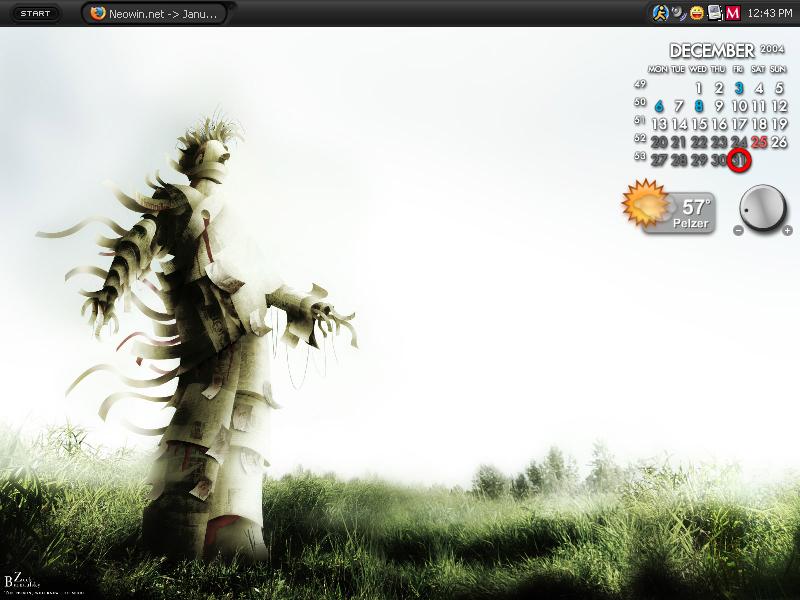800x600 pixels.
Task: Select blue date 6 on calendar
Action: point(659,106)
